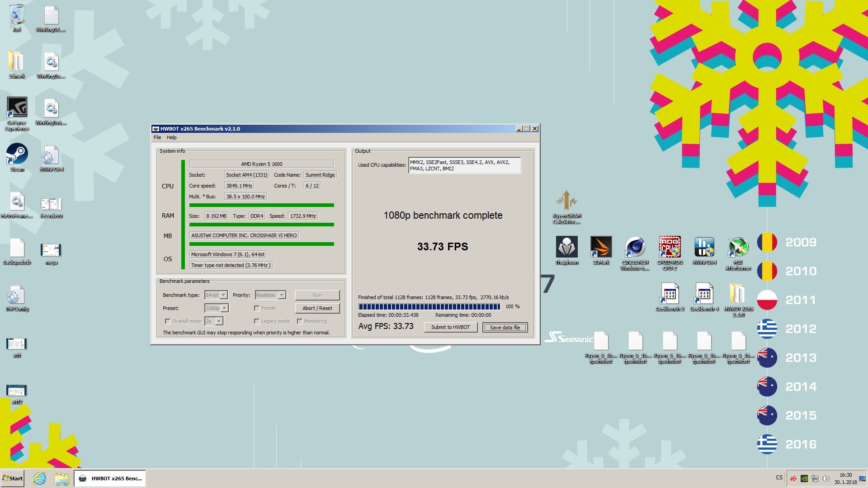Click the volume speaker tray icon
The image size is (868, 488).
[826, 478]
